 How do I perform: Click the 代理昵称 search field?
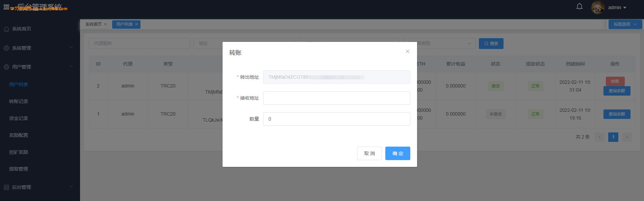pos(139,44)
